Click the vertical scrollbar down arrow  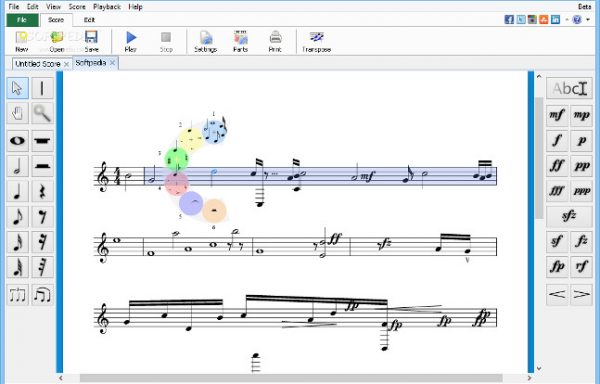(x=539, y=368)
